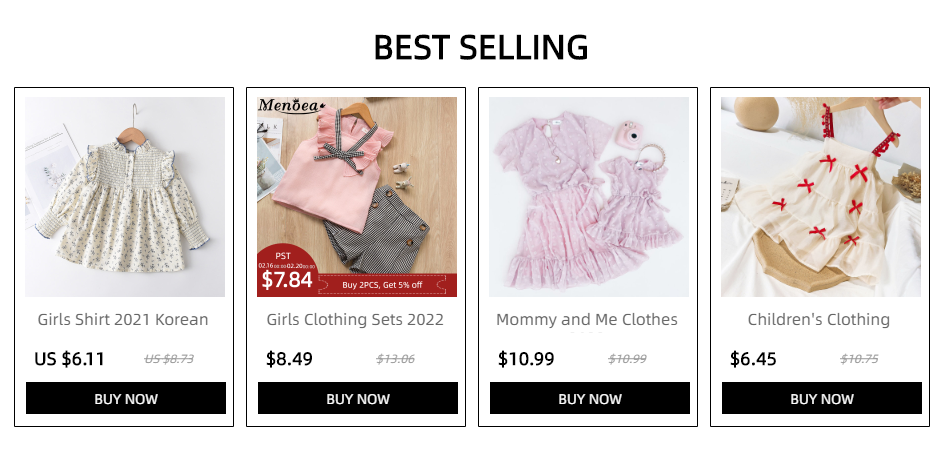The height and width of the screenshot is (449, 944).
Task: Open the floral Girls Shirt product image
Action: click(x=125, y=197)
